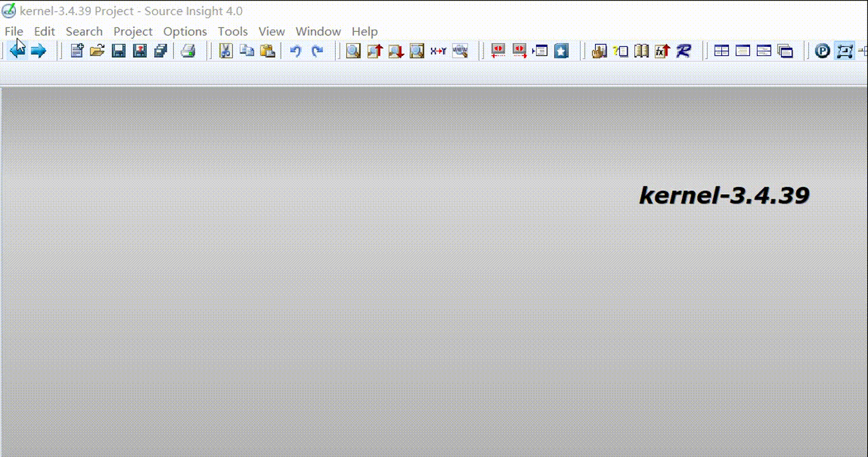Click the Browse Project Symbols book icon
Viewport: 868px width, 457px height.
[x=641, y=51]
